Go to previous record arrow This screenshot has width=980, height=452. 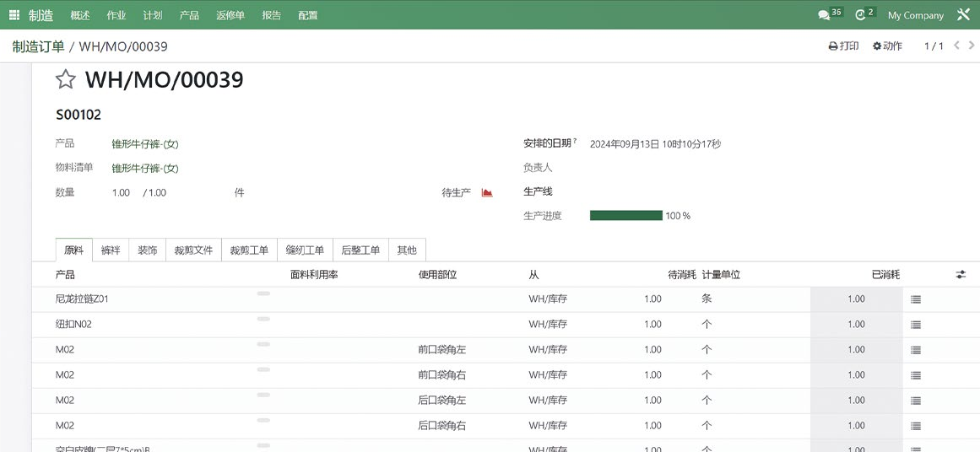coord(956,46)
